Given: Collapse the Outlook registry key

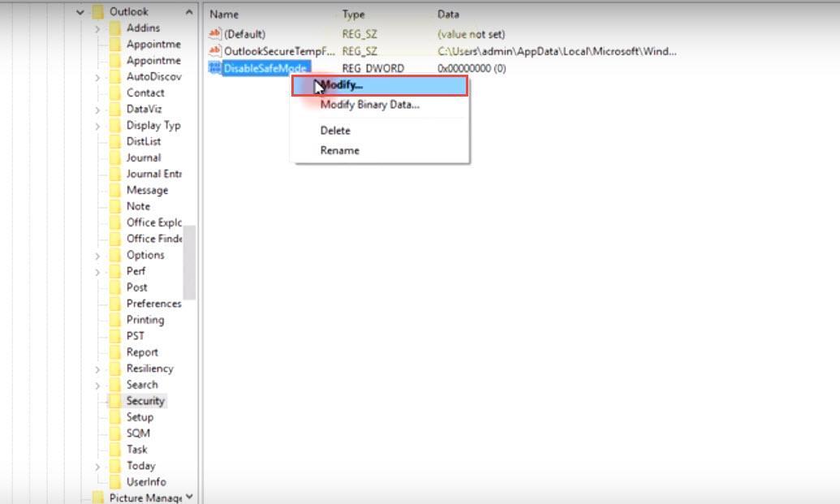Looking at the screenshot, I should 80,12.
